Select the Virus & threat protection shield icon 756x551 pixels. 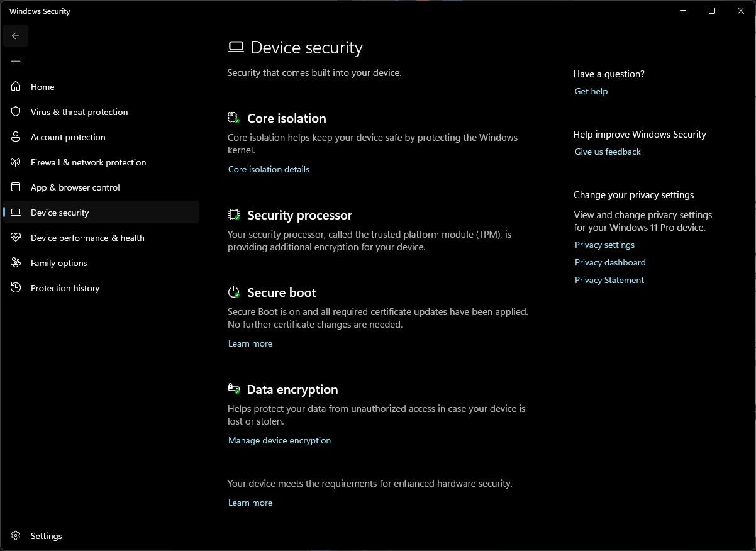[16, 112]
